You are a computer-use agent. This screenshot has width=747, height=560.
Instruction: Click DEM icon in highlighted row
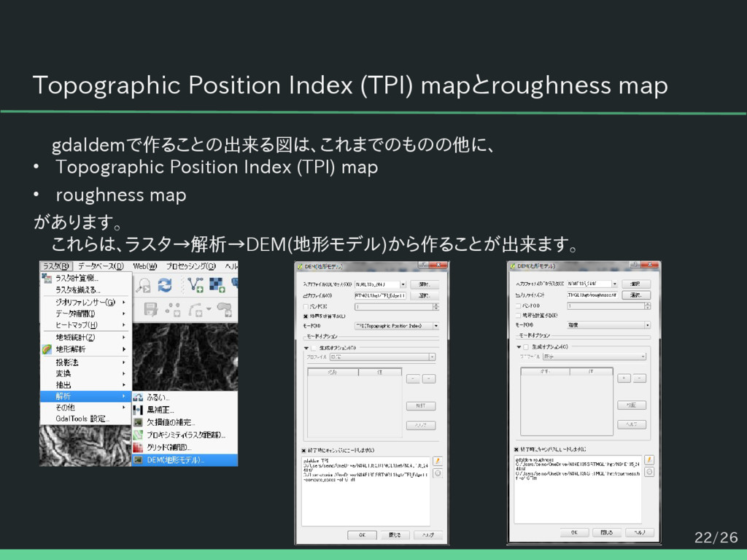[x=138, y=460]
